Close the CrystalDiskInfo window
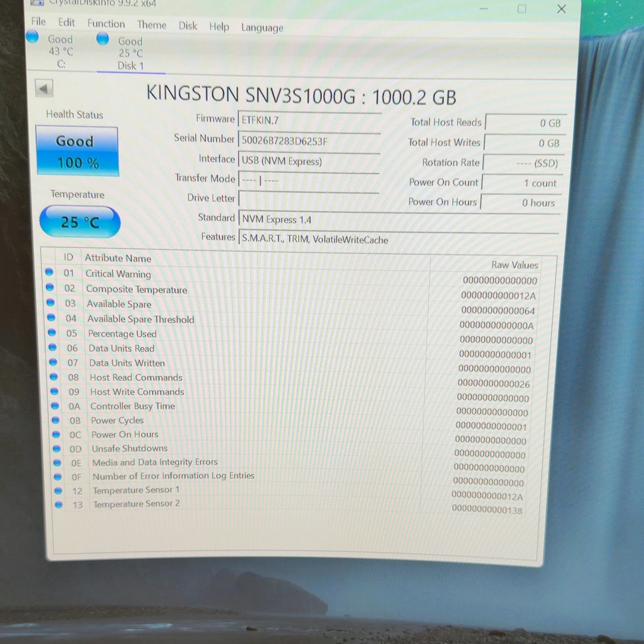 coord(561,9)
